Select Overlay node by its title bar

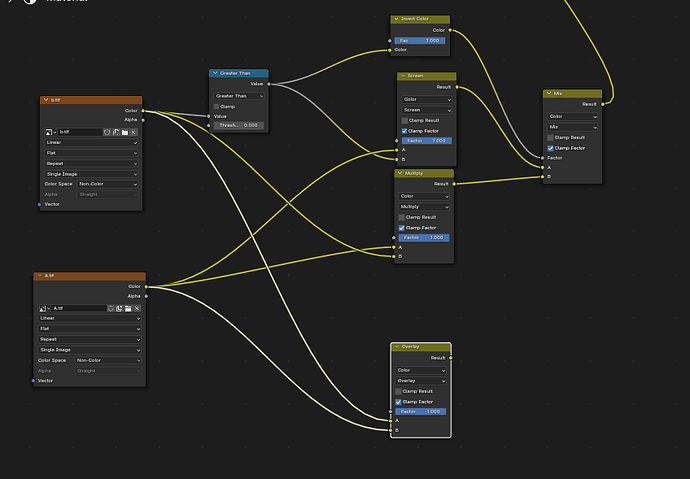pyautogui.click(x=421, y=347)
